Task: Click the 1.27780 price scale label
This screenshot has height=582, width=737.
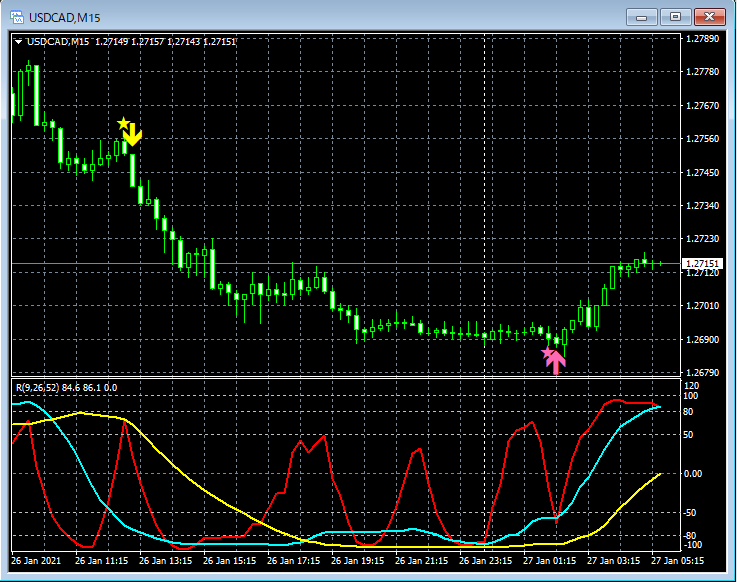Action: (703, 71)
